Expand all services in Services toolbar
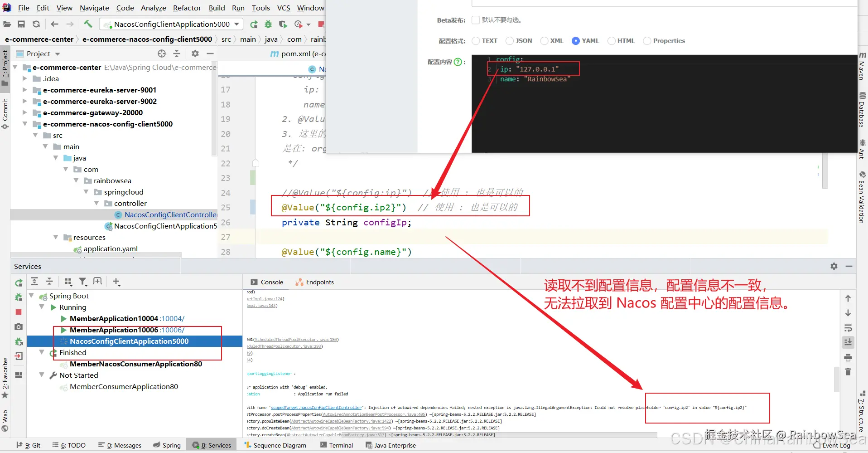868x453 pixels. [34, 282]
